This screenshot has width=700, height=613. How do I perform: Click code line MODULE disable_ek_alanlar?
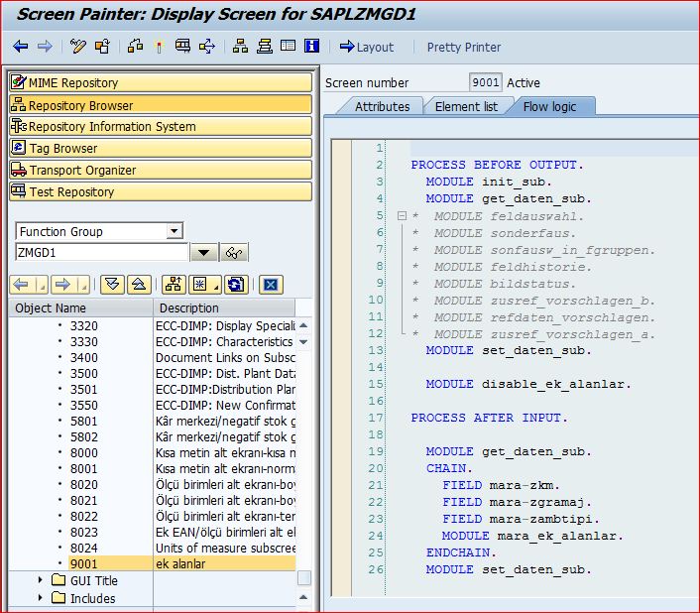coord(528,385)
